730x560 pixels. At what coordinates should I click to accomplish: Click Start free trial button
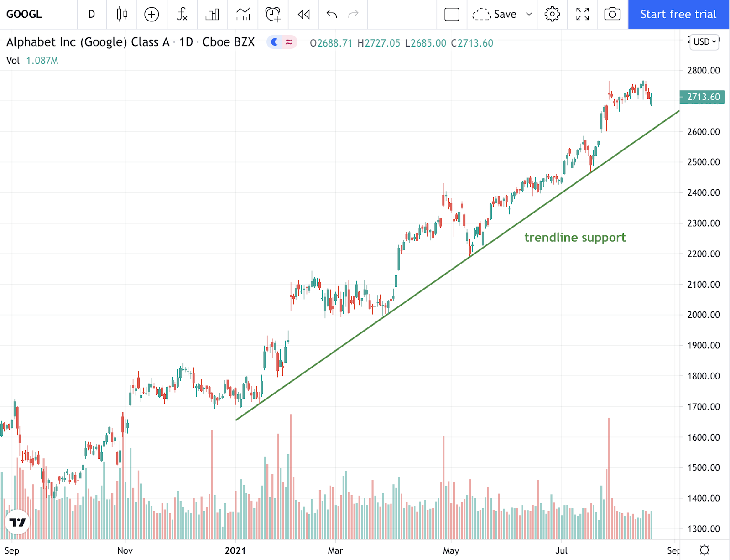678,14
